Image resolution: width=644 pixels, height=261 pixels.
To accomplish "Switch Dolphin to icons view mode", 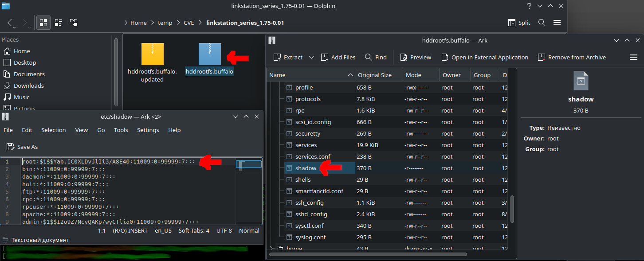I will pos(43,23).
